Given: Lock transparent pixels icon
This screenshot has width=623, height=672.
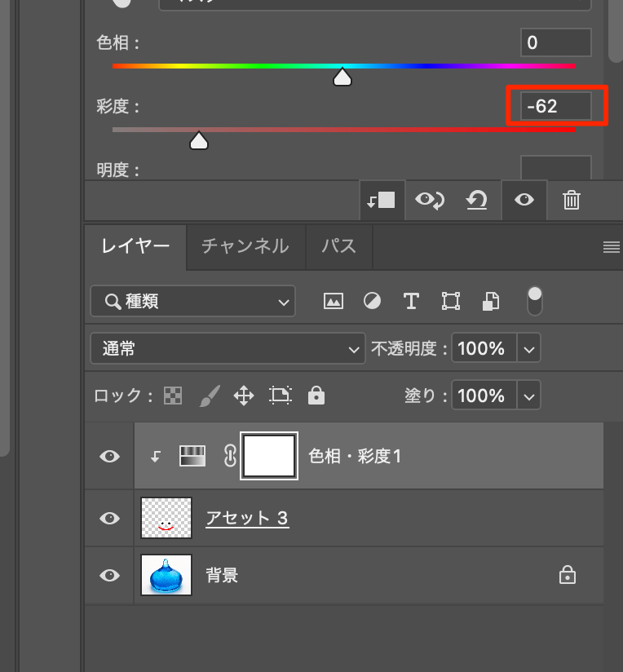Looking at the screenshot, I should click(173, 396).
